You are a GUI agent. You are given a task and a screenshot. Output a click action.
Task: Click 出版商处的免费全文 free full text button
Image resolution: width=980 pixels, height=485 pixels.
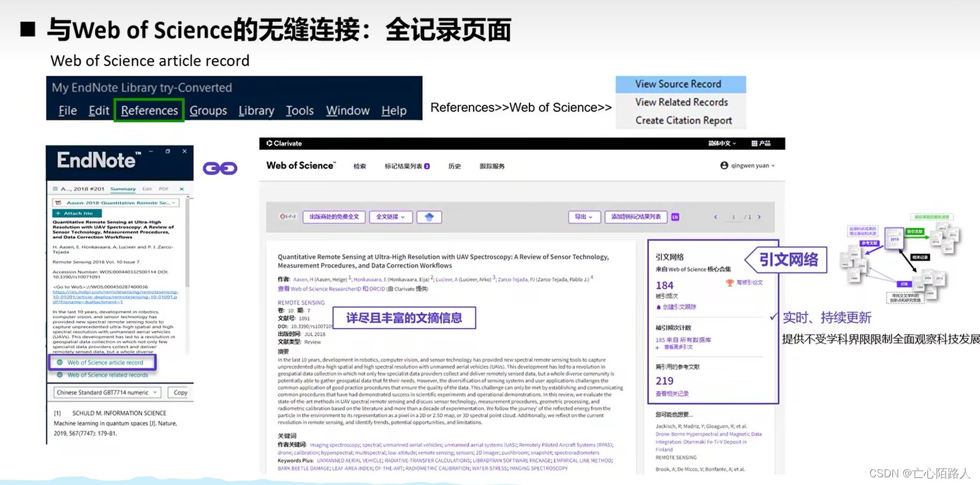[x=334, y=217]
